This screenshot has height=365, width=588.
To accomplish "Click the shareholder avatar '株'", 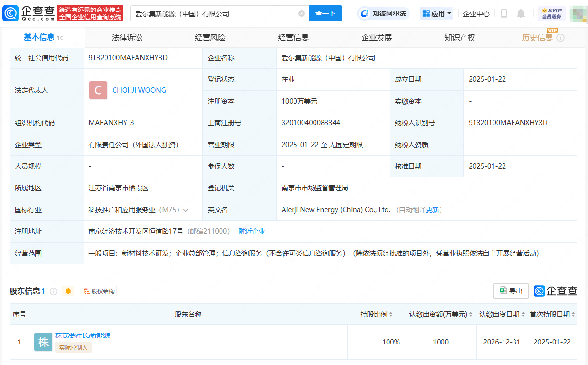I will pos(43,342).
